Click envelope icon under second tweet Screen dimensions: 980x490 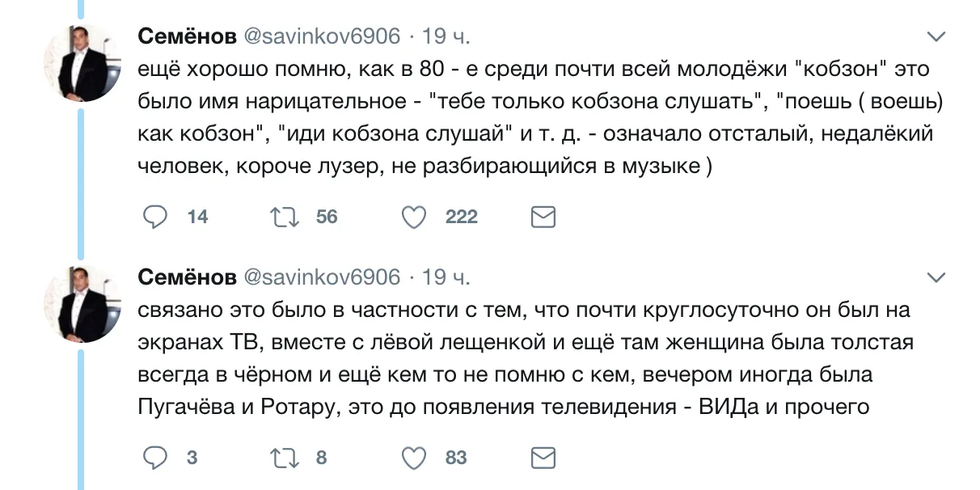543,458
